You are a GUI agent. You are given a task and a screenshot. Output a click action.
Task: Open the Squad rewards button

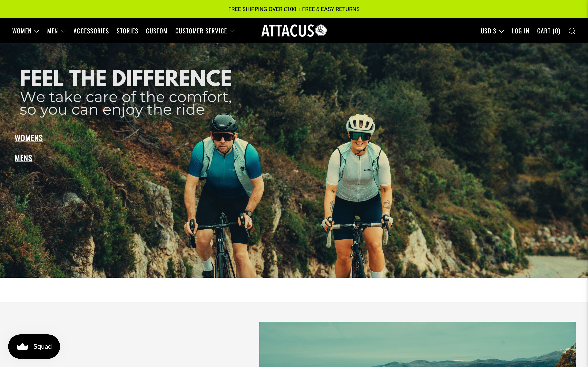click(x=34, y=347)
